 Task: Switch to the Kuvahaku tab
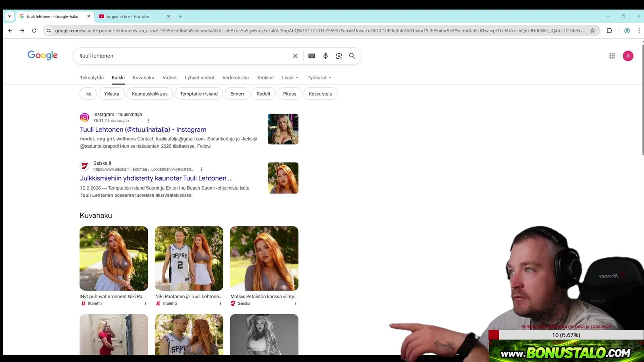(x=143, y=78)
